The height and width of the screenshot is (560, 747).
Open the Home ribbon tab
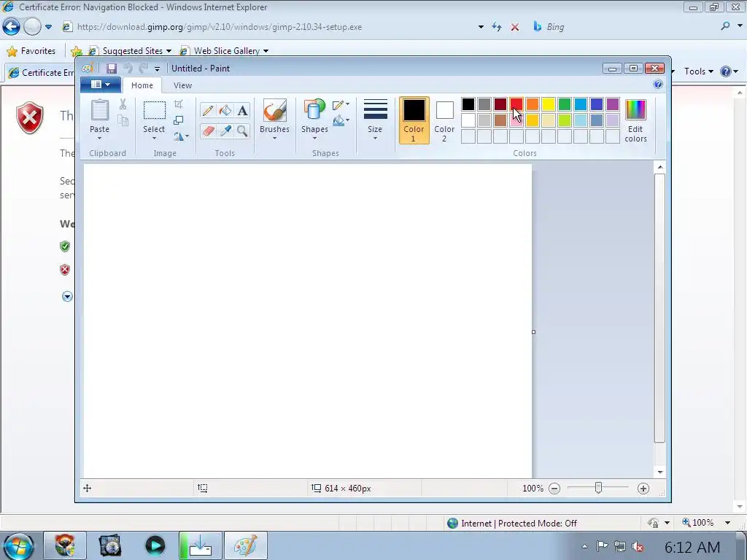click(142, 85)
